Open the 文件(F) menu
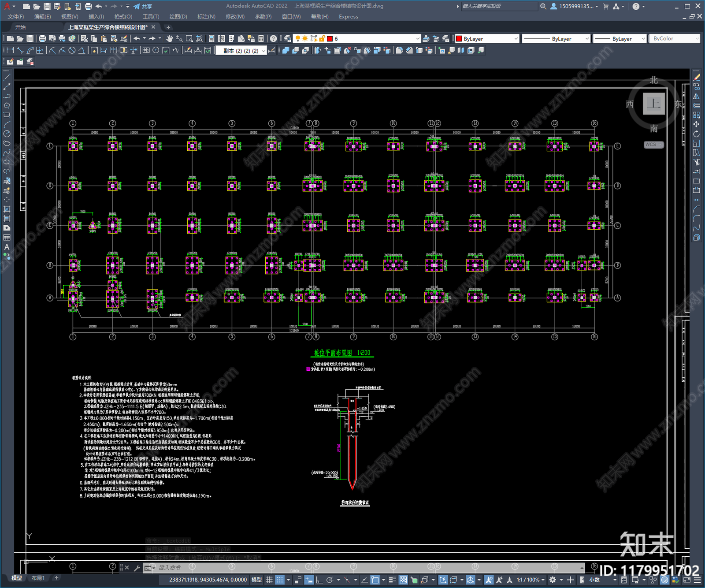 [x=16, y=17]
